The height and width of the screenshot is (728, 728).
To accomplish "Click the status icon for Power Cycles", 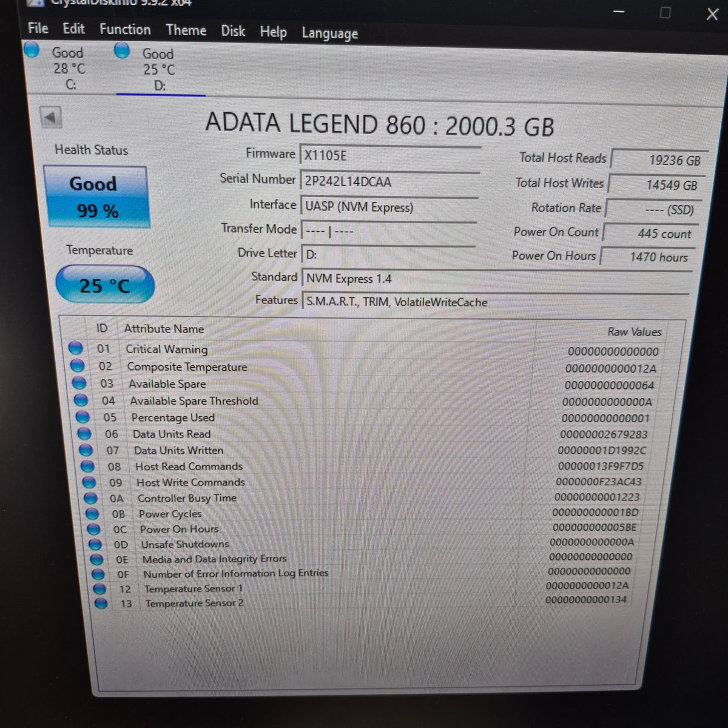I will pyautogui.click(x=93, y=514).
